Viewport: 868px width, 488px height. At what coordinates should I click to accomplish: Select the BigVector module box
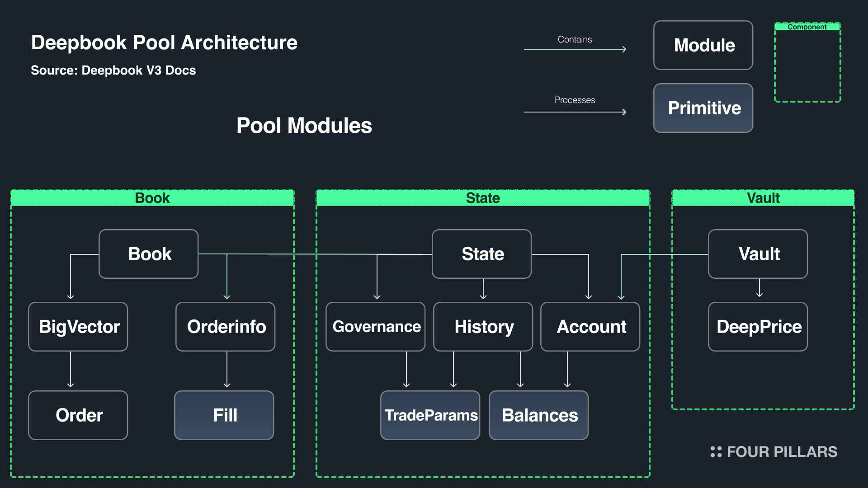(x=78, y=327)
